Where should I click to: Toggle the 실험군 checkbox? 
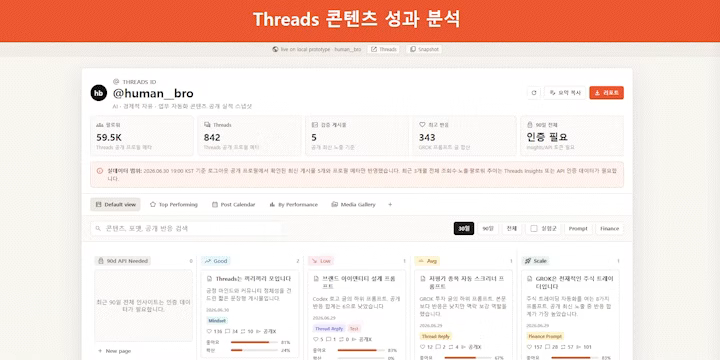534,228
